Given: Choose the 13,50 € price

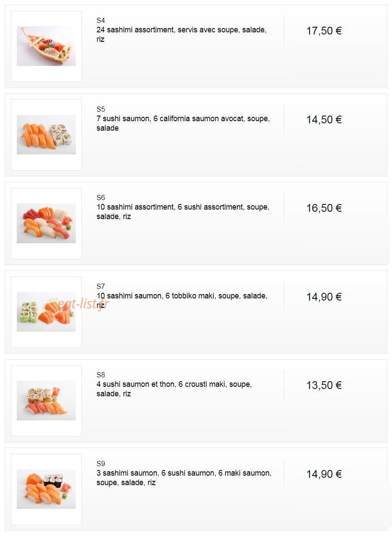Looking at the screenshot, I should click(x=324, y=385).
